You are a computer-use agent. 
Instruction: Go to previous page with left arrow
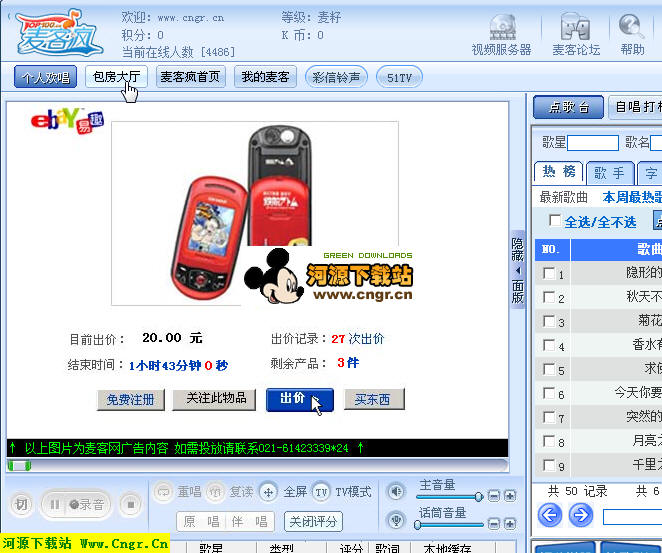coord(550,515)
